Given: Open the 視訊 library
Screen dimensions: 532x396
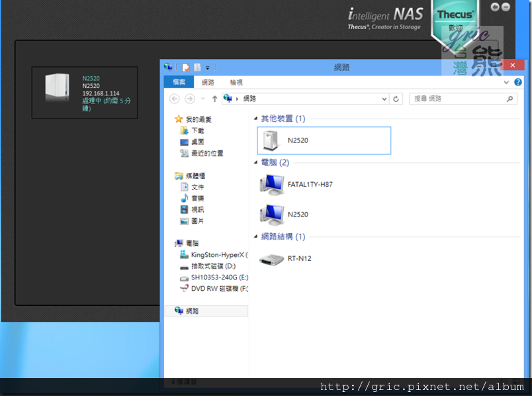Looking at the screenshot, I should [192, 209].
